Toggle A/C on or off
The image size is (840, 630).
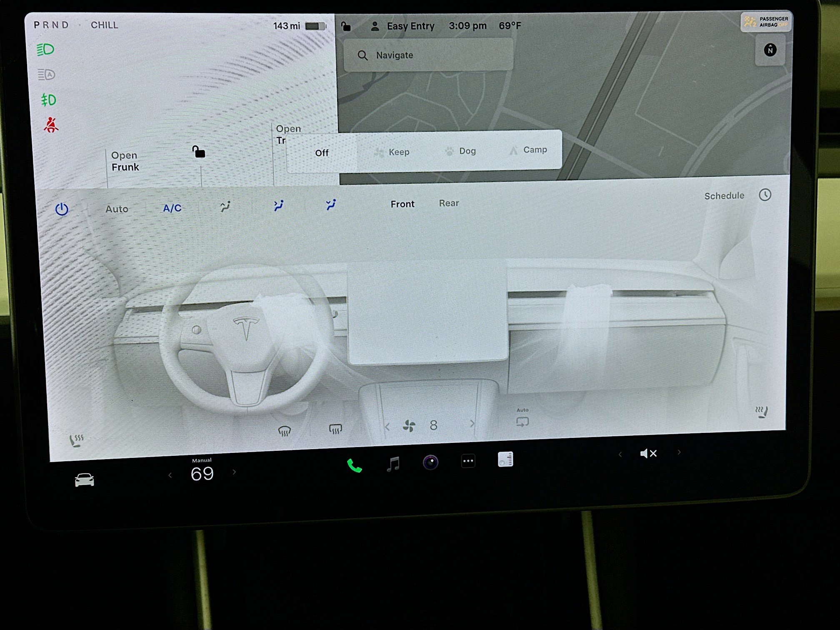172,208
